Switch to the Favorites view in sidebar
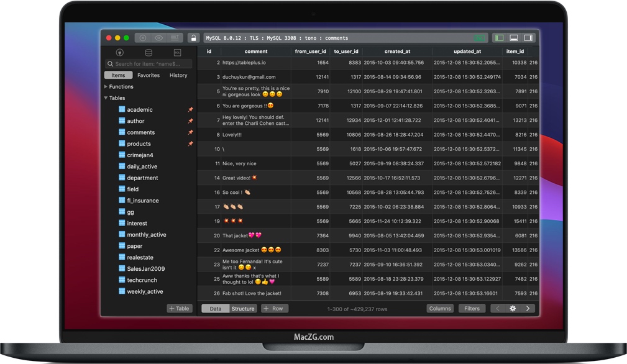This screenshot has height=364, width=627. point(148,75)
